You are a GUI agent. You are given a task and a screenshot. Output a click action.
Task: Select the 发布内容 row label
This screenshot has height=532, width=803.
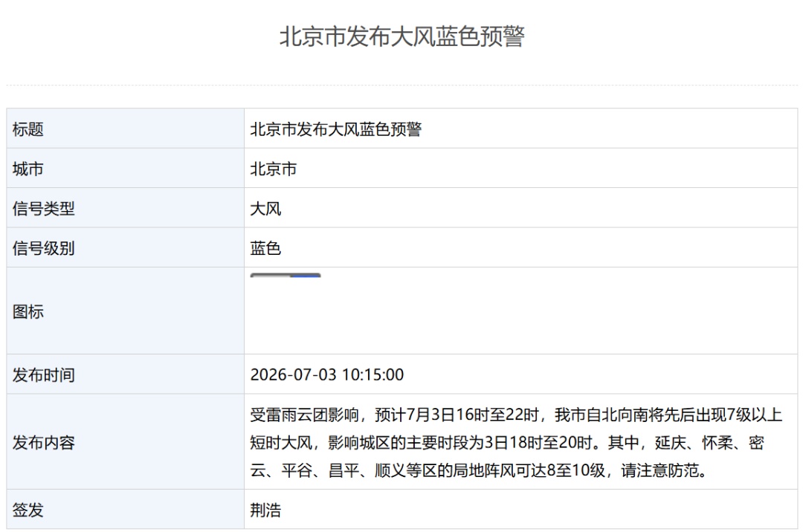[x=44, y=443]
